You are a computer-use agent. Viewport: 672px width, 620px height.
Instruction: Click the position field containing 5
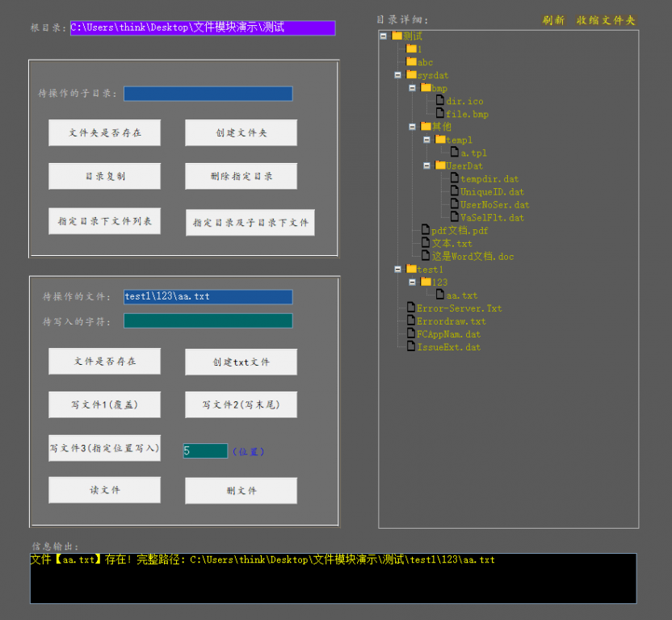(205, 450)
